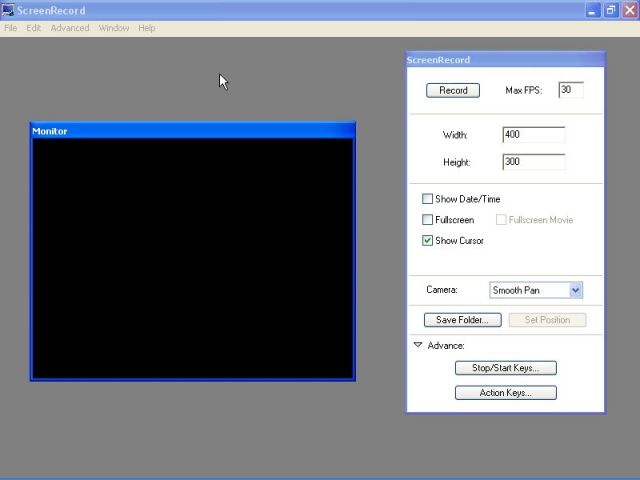Click the Width input field
The image size is (640, 480).
[534, 134]
